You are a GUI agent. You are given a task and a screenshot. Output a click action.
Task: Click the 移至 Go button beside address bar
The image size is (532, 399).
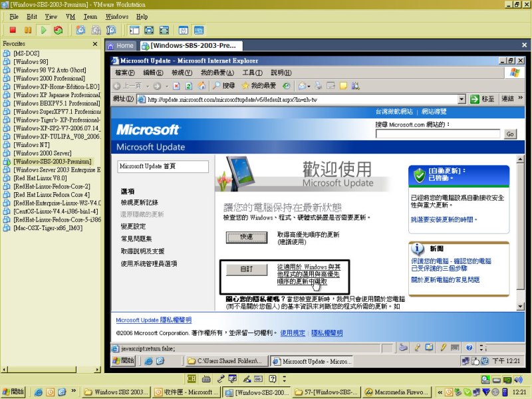tap(481, 99)
